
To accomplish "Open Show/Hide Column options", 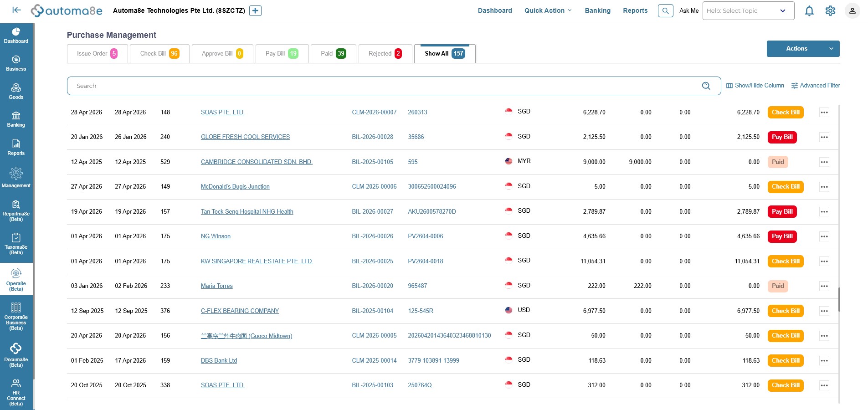I will (755, 86).
